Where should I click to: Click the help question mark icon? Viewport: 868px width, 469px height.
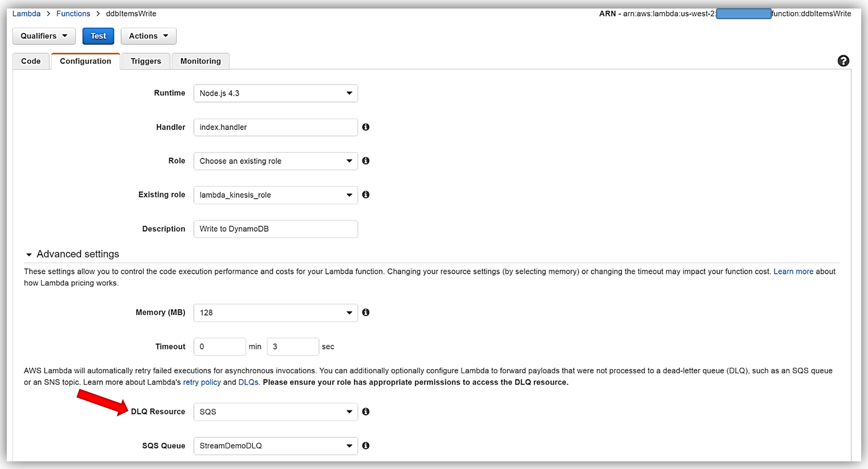pos(843,61)
